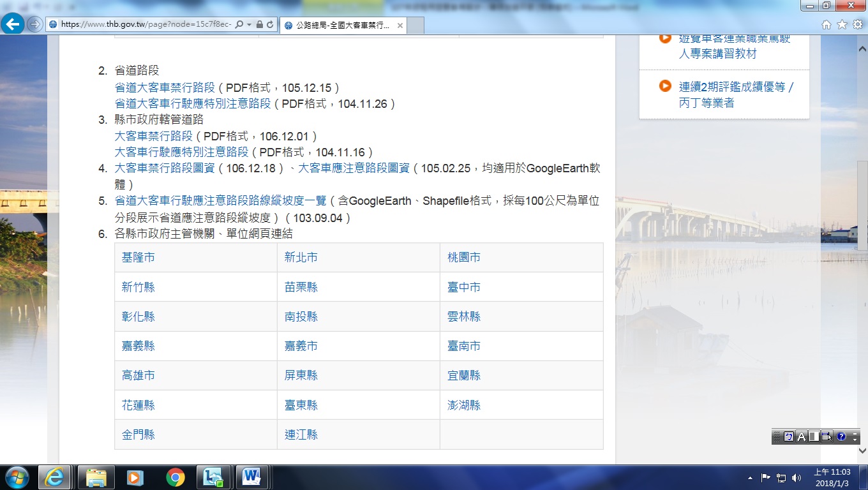Open the Windows Start button

click(x=16, y=477)
